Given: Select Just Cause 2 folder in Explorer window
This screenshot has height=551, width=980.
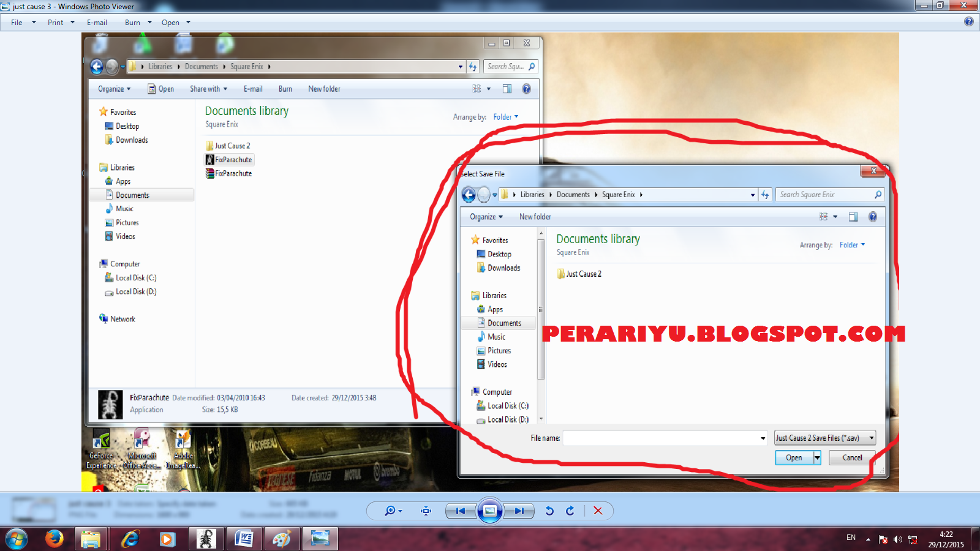Looking at the screenshot, I should point(228,146).
